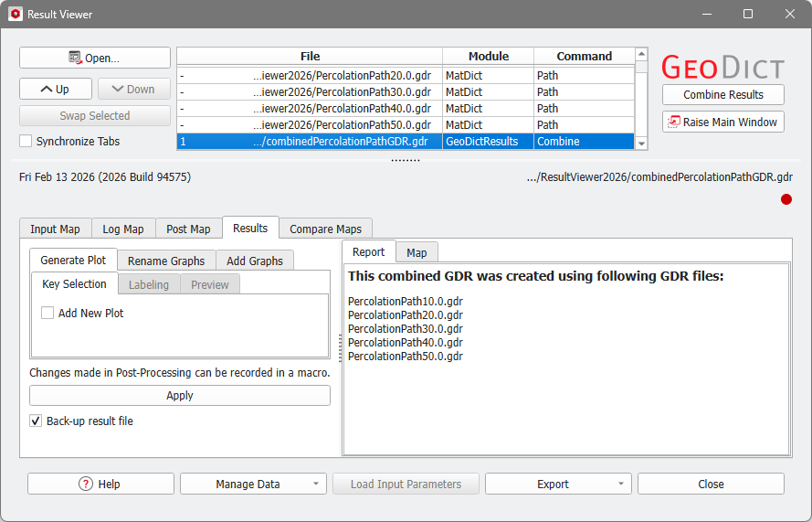
Task: Switch to the Input Map tab
Action: tap(56, 229)
